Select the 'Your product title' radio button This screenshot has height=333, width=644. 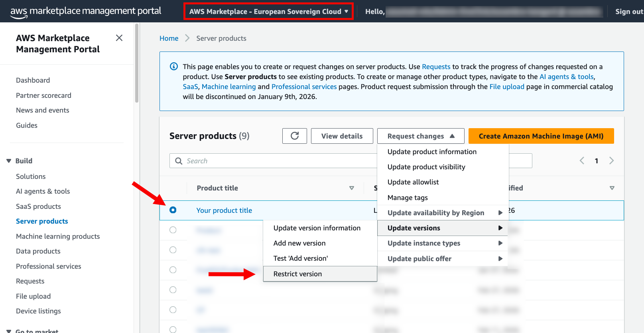click(x=173, y=210)
